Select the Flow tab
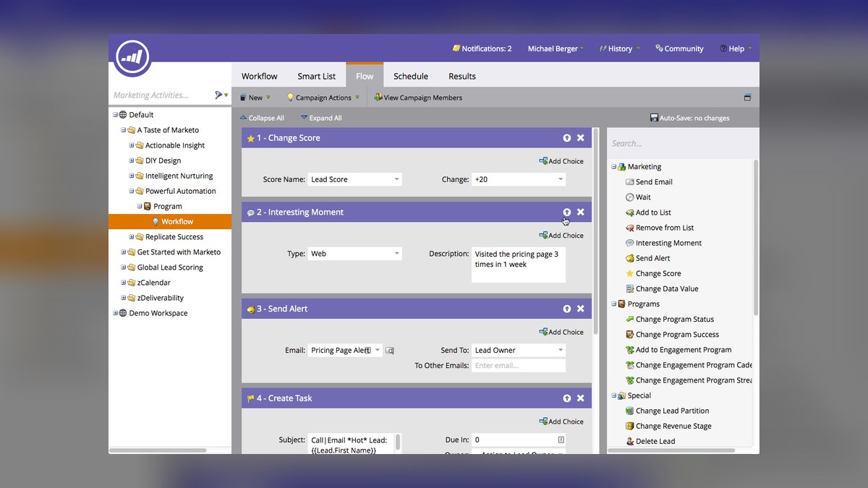This screenshot has height=488, width=868. (365, 76)
